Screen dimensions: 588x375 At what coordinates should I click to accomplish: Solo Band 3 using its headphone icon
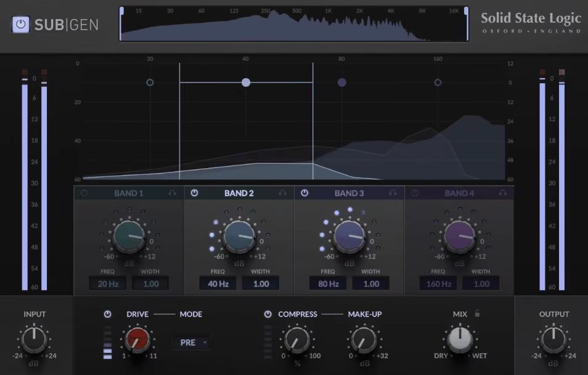(x=394, y=192)
